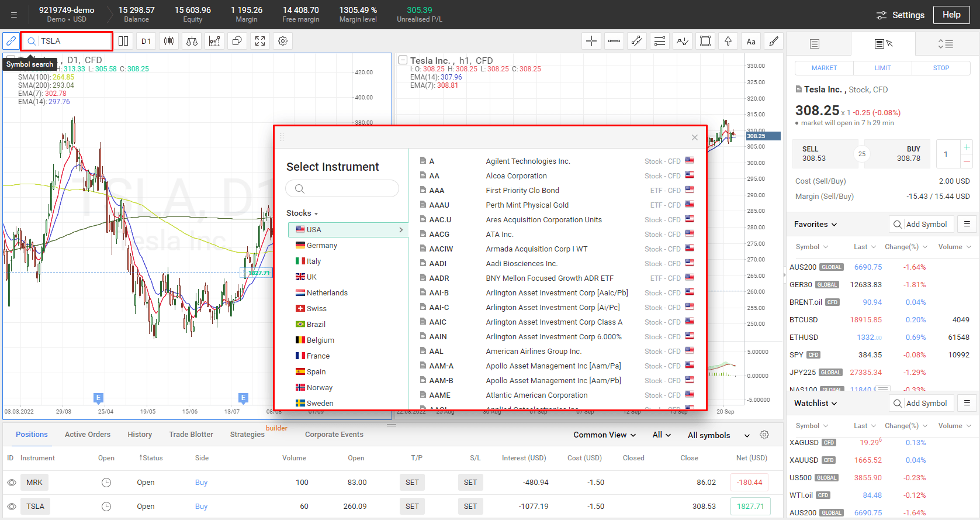Open the chart layout split icon
The height and width of the screenshot is (520, 980).
click(x=123, y=41)
